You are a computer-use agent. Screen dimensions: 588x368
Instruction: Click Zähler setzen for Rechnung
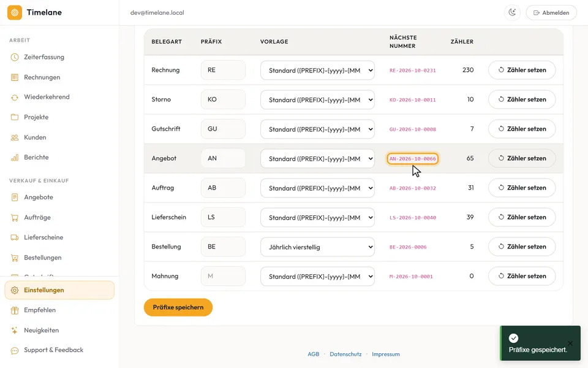tap(522, 70)
